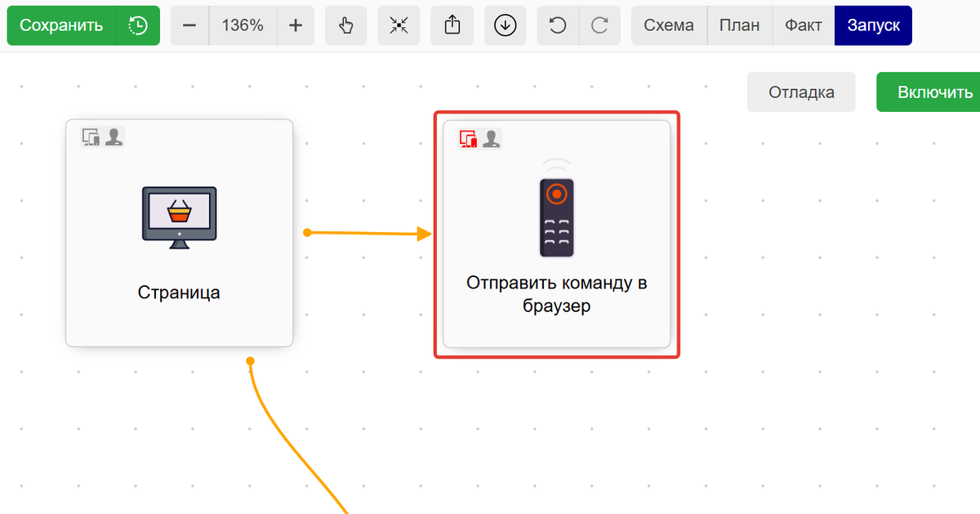This screenshot has height=514, width=980.
Task: Select the hand pan tool
Action: (346, 25)
